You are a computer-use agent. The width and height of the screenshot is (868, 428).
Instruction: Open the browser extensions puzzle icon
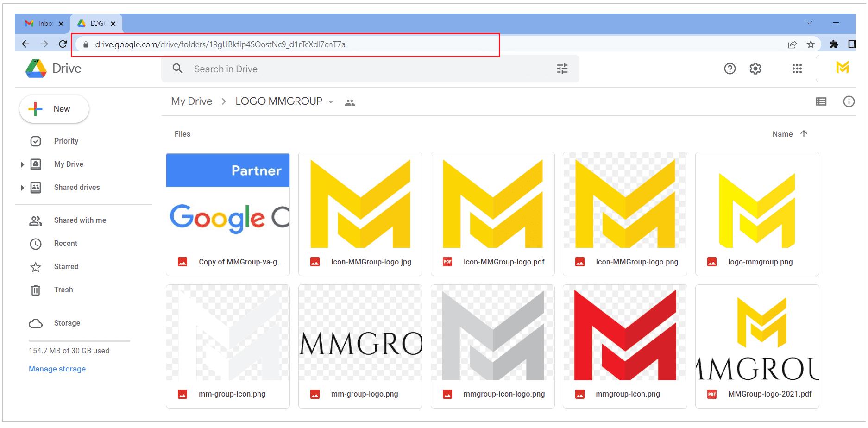click(834, 44)
